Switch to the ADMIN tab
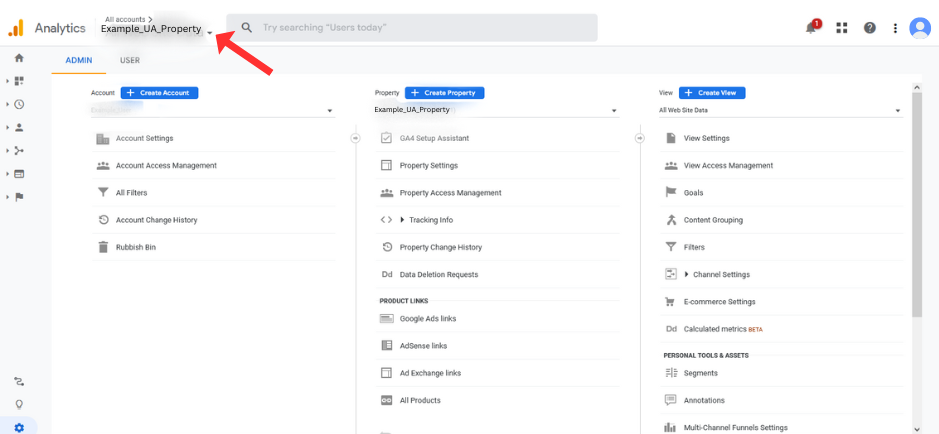Image resolution: width=939 pixels, height=434 pixels. 78,60
